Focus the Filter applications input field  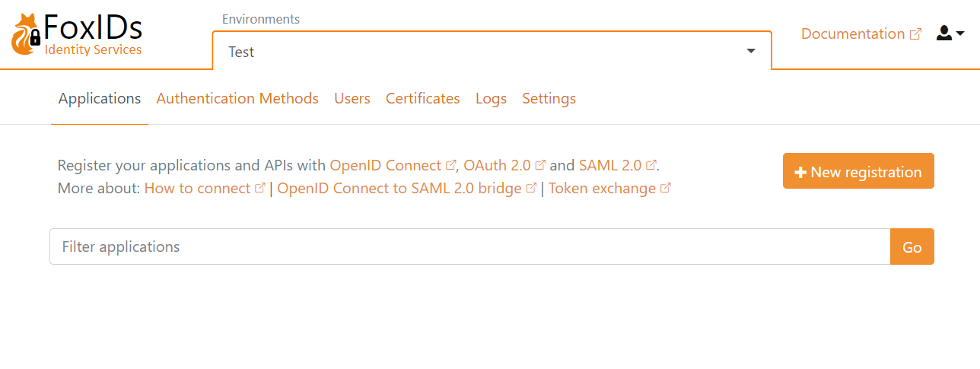(x=469, y=247)
